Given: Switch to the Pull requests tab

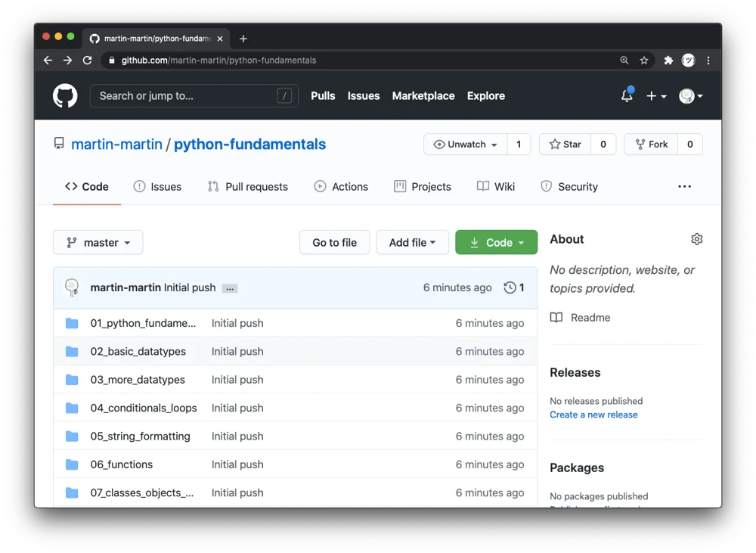Looking at the screenshot, I should pyautogui.click(x=248, y=187).
